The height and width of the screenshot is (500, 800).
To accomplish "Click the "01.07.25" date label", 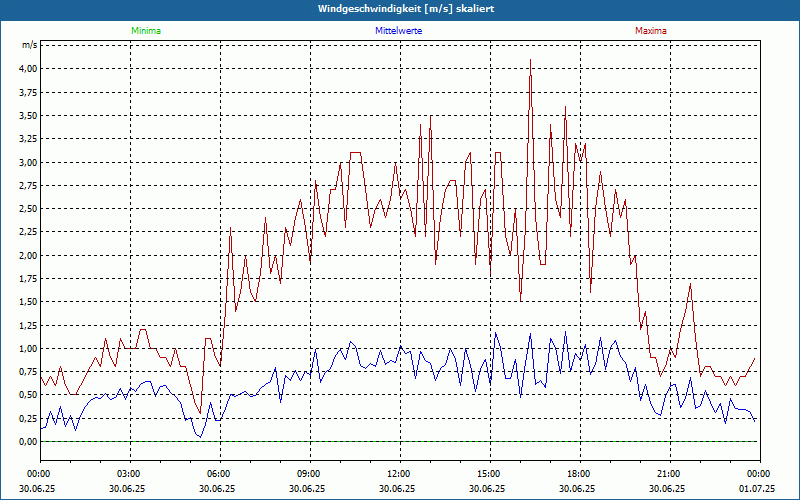I will [757, 489].
